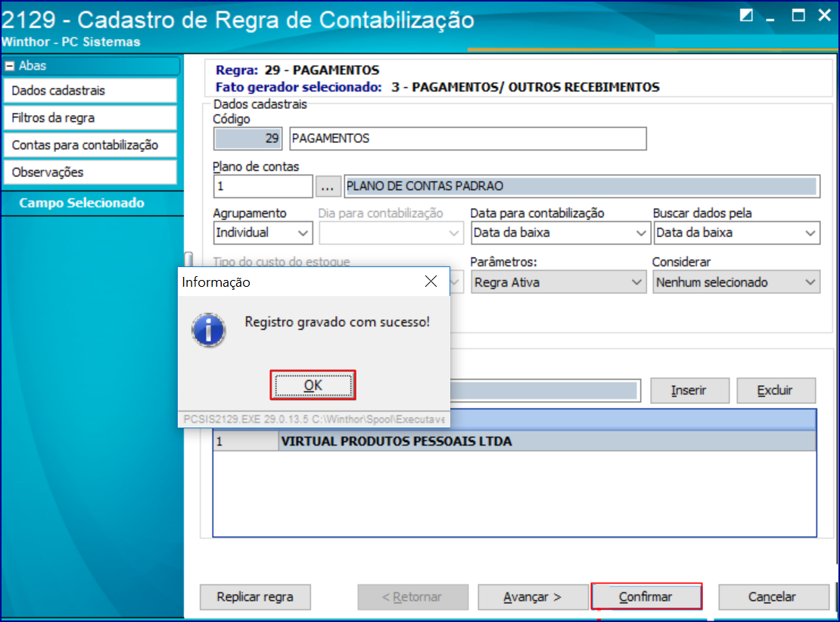Click the Código field with value 29
The width and height of the screenshot is (840, 622).
point(247,138)
